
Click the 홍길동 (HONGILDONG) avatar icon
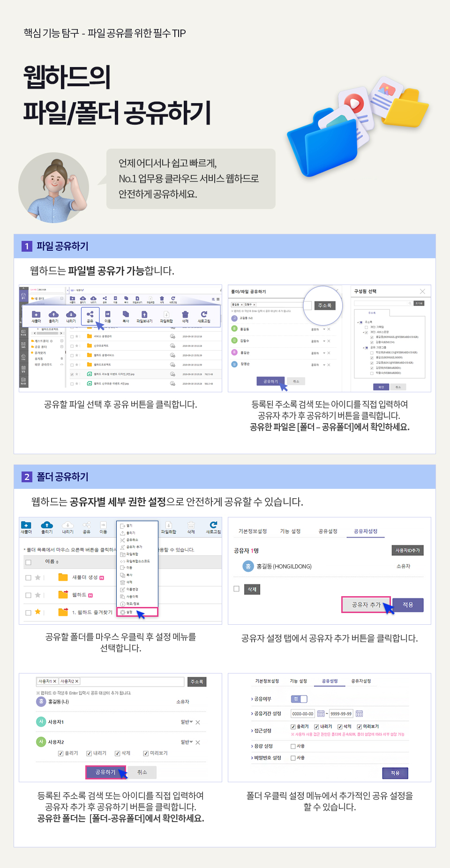(x=248, y=567)
